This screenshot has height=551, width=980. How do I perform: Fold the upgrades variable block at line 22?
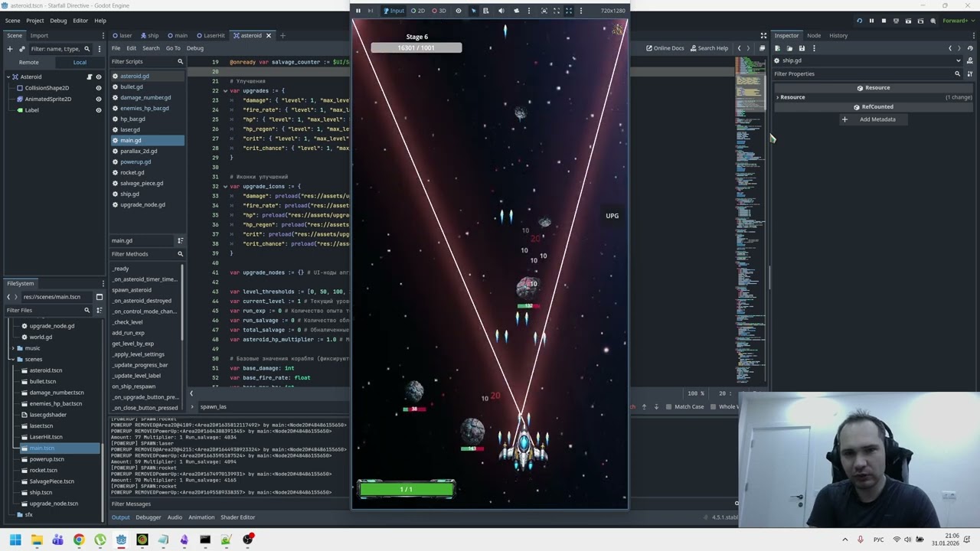point(224,91)
